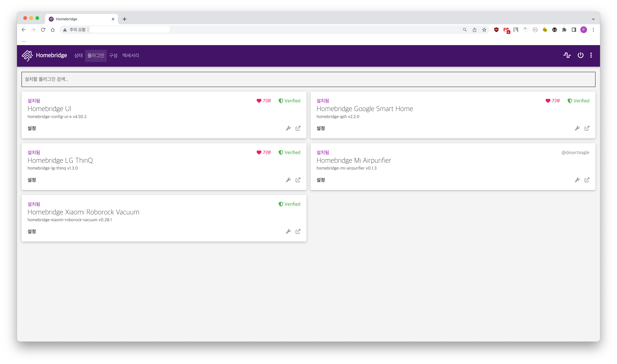The image size is (617, 364).
Task: Click the share icon in address bar
Action: pyautogui.click(x=475, y=30)
